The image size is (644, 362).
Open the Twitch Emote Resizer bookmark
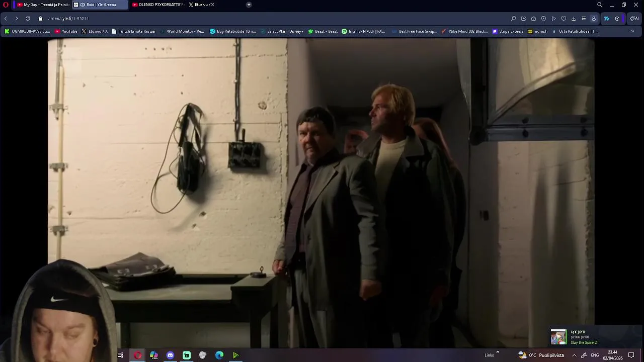(133, 31)
